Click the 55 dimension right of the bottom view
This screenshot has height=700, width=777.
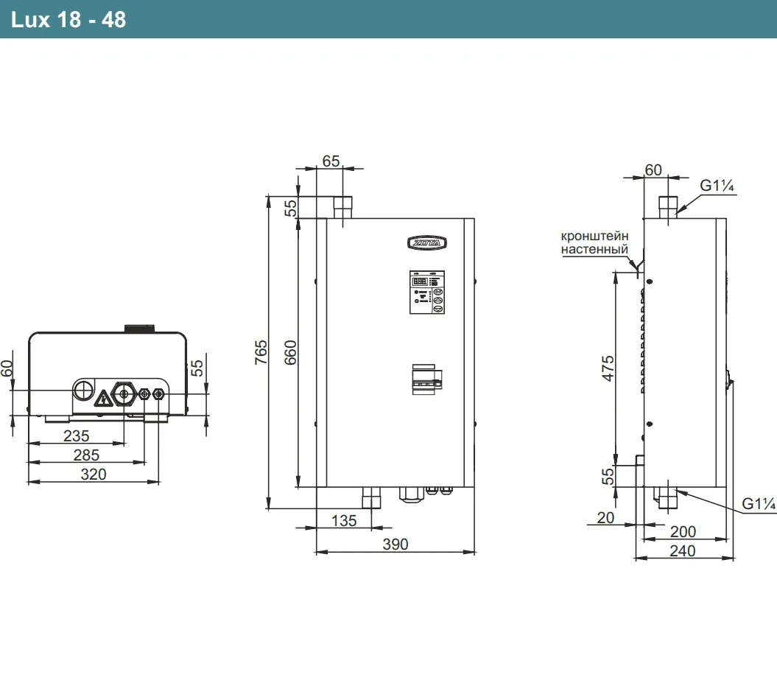(197, 368)
